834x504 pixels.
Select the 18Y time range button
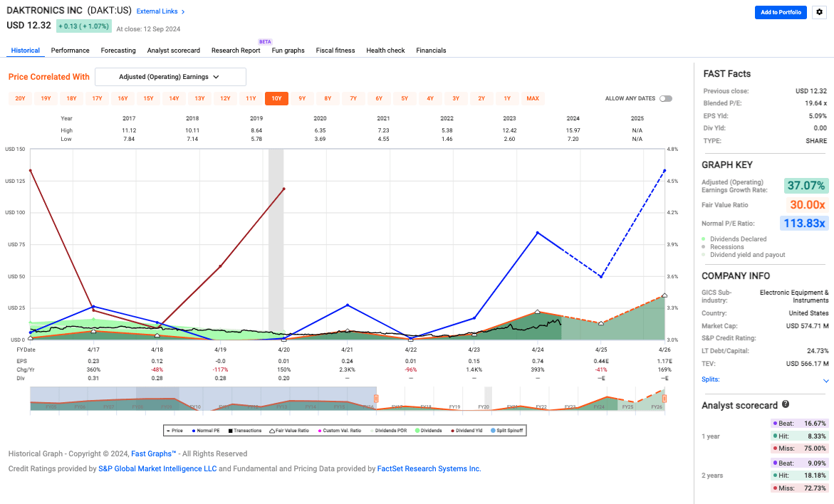click(71, 98)
